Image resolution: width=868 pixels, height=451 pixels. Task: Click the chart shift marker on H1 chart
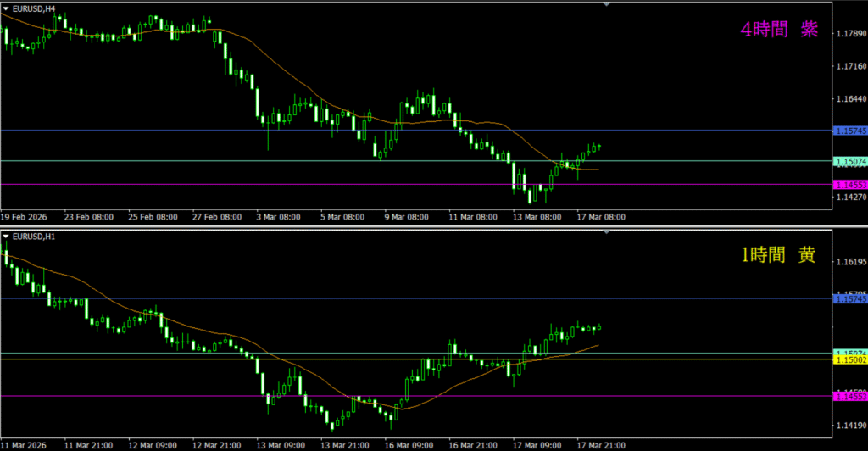point(606,231)
